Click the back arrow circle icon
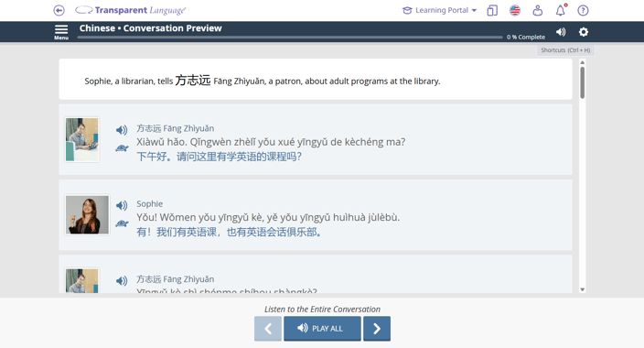The height and width of the screenshot is (348, 644). click(x=59, y=10)
